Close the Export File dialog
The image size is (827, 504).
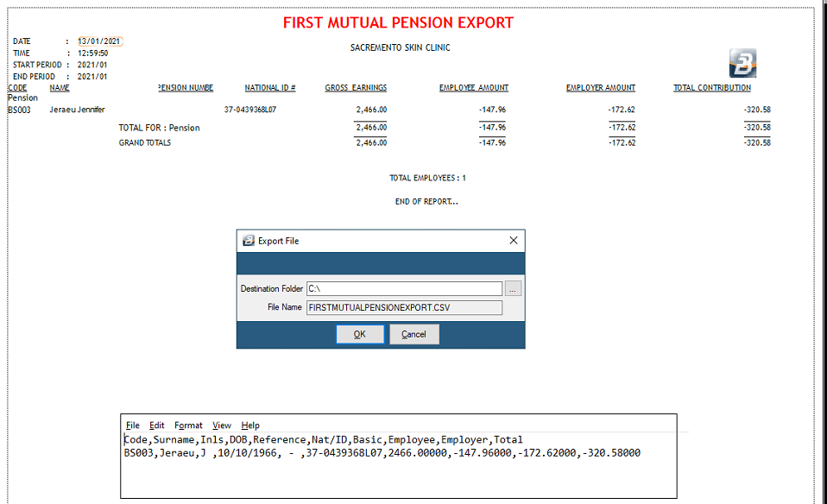(513, 241)
